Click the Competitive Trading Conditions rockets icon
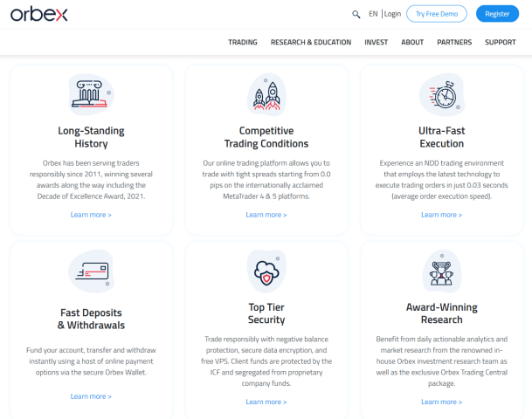This screenshot has height=419, width=532. pyautogui.click(x=266, y=94)
